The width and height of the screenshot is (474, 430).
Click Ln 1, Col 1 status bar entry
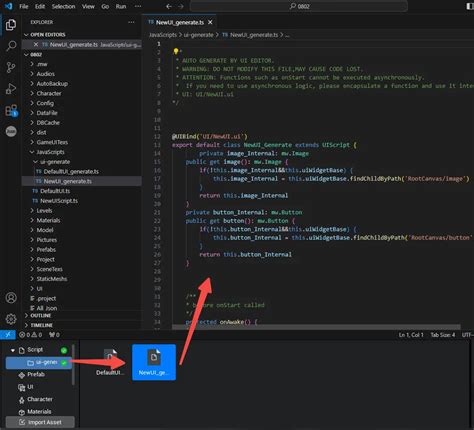(411, 335)
